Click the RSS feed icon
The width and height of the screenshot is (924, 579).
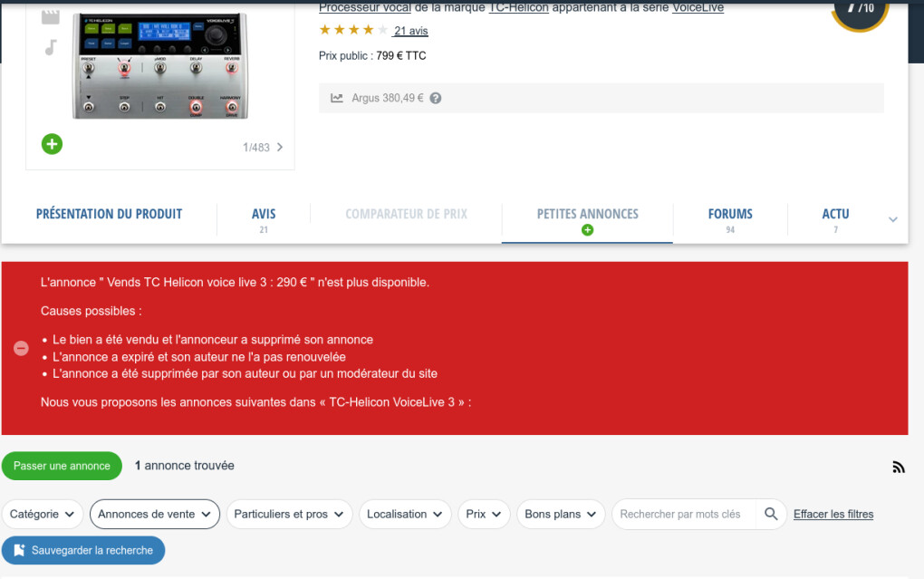[898, 467]
